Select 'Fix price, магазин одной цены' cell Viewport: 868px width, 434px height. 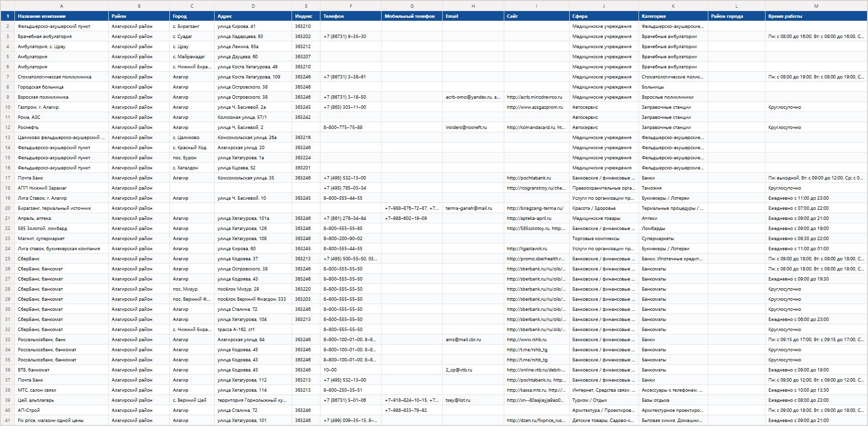62,421
